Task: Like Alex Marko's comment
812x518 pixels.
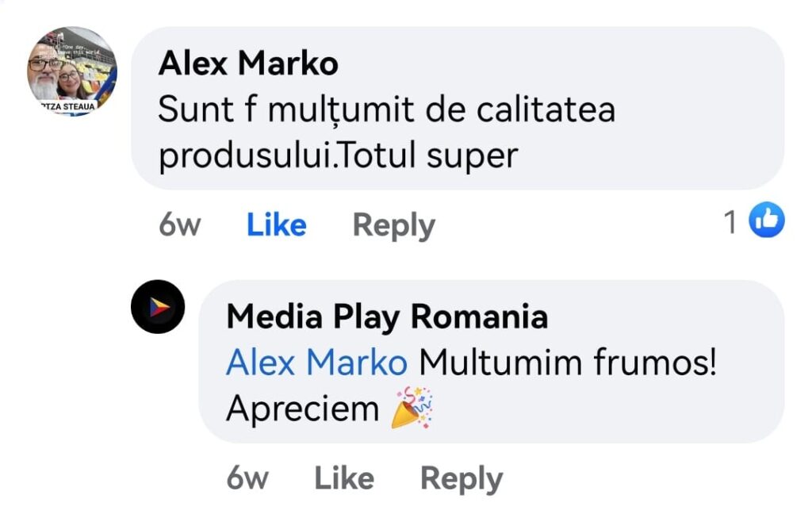Action: tap(276, 225)
